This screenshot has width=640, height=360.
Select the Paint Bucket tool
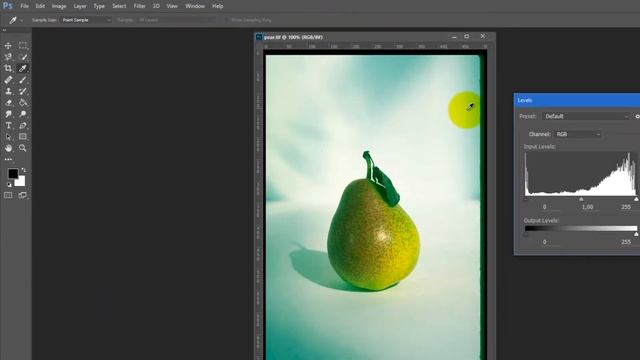(23, 102)
